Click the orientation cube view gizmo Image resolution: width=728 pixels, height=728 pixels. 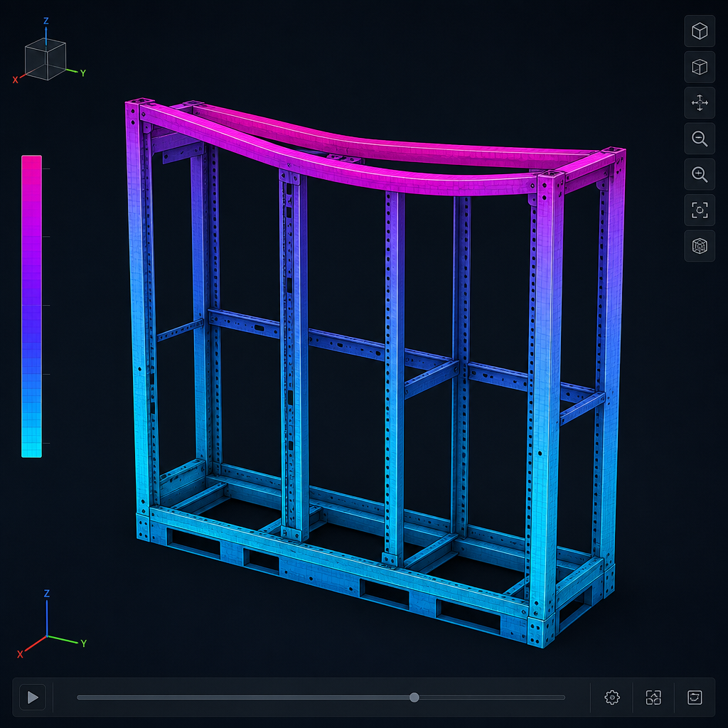pos(45,60)
